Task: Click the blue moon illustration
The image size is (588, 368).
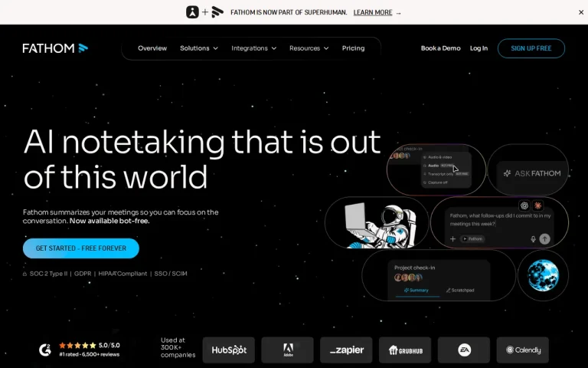Action: [x=543, y=275]
